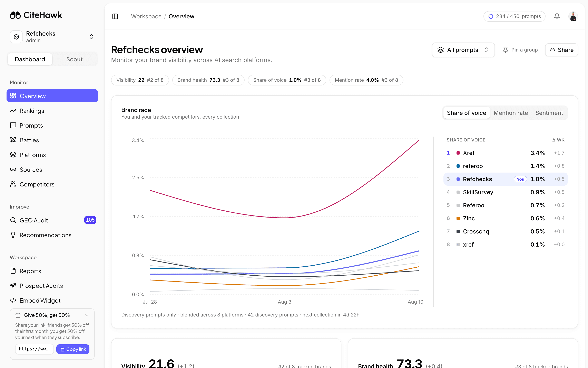Click the Workspace breadcrumb
The image size is (588, 368).
[x=146, y=16]
